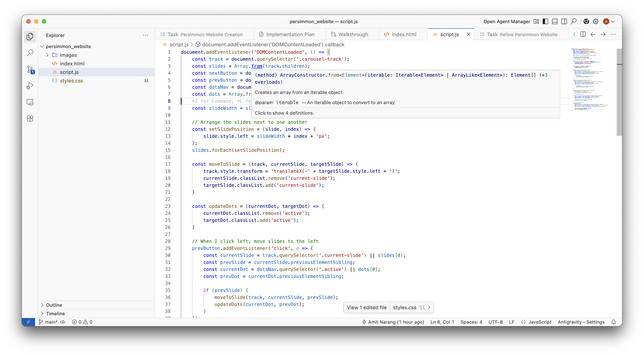This screenshot has width=644, height=355.
Task: Toggle the secondary side bar visibility
Action: coord(564,21)
